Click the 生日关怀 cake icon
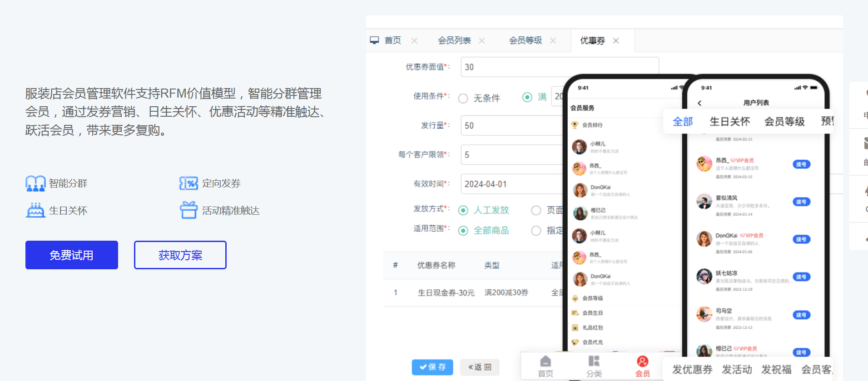Screen dimensions: 868x381 pos(35,210)
